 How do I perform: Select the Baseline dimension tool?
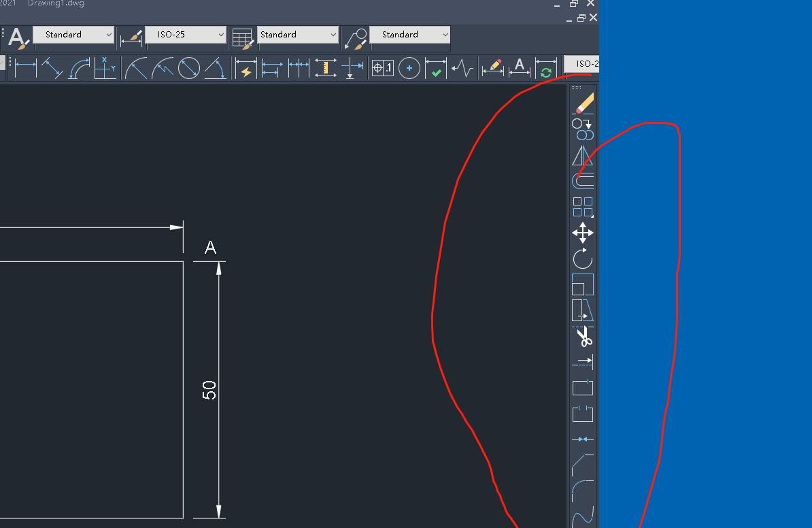coord(272,68)
